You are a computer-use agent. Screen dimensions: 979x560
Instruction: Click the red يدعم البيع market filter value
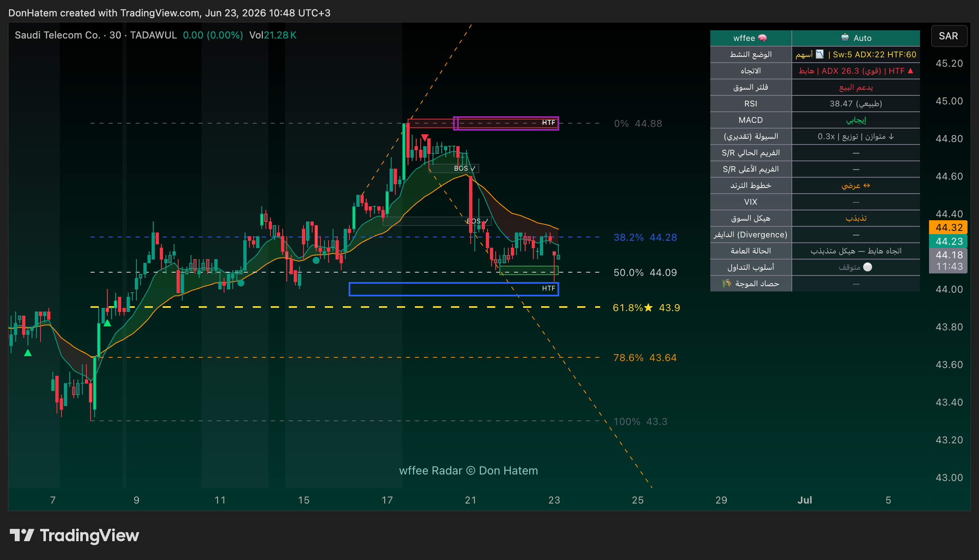coord(856,87)
